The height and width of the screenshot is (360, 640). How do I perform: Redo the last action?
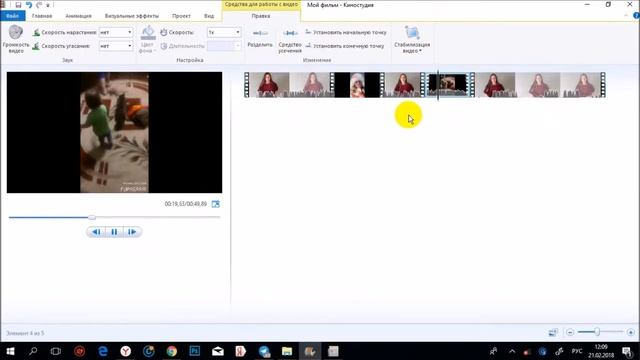[39, 5]
